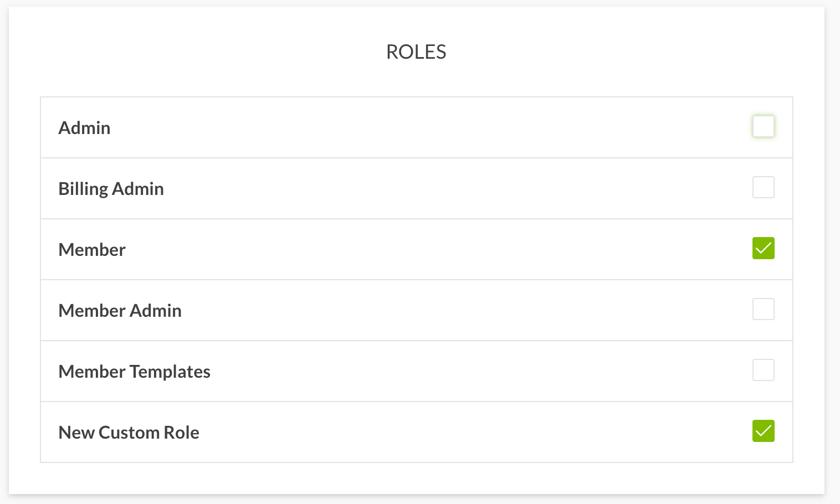
Task: Click blank center of New Custom Role row
Action: pos(416,433)
